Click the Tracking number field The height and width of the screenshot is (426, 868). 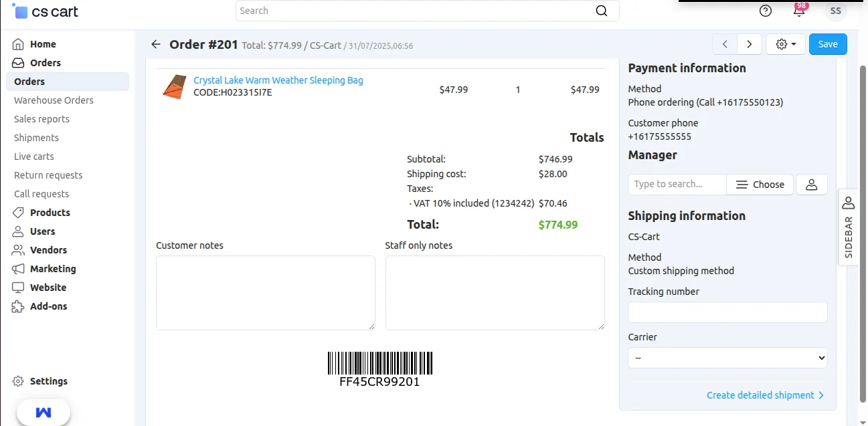[x=727, y=312]
